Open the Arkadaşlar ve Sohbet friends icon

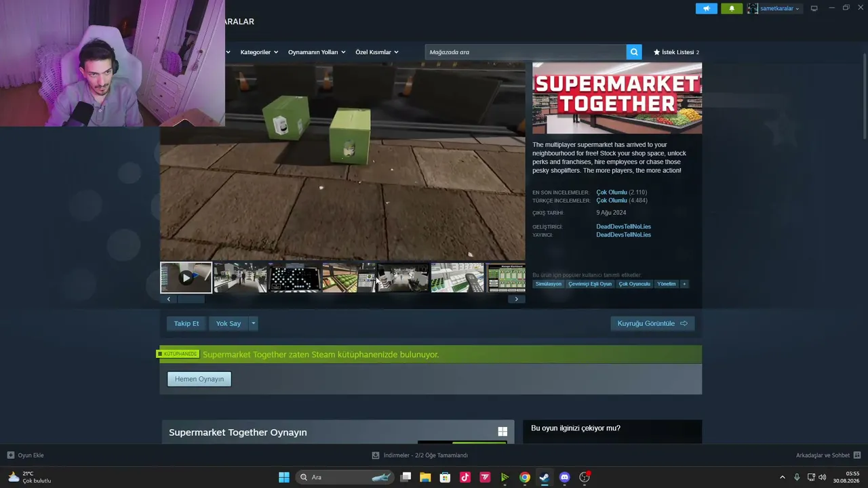(857, 455)
